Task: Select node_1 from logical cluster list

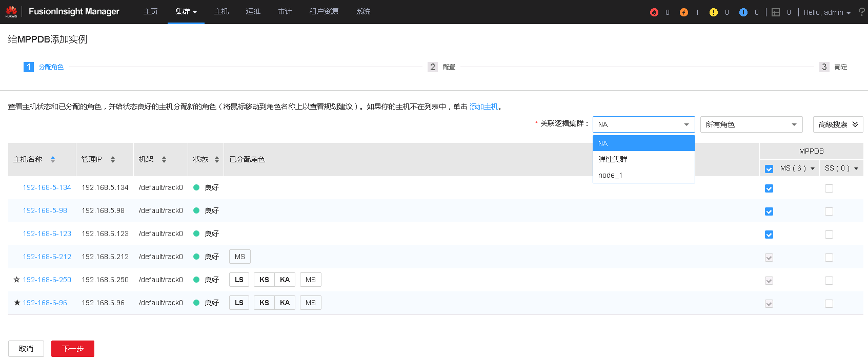Action: pyautogui.click(x=610, y=175)
